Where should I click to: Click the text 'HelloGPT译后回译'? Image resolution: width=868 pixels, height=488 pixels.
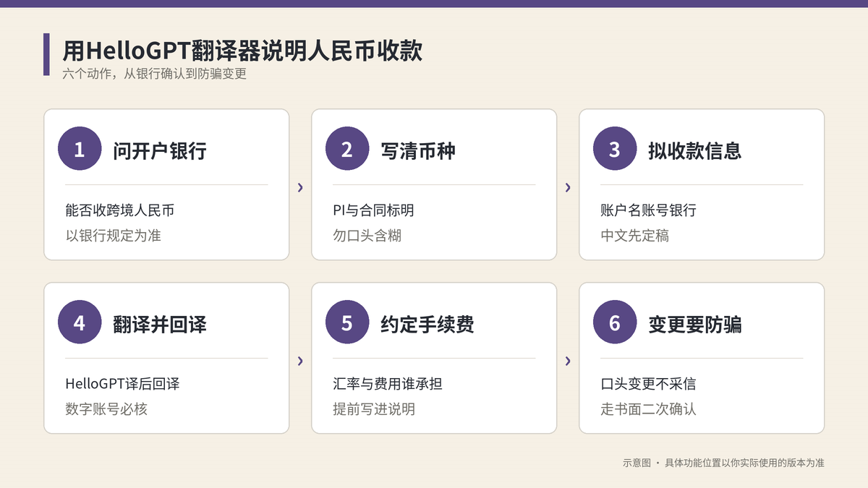(122, 384)
